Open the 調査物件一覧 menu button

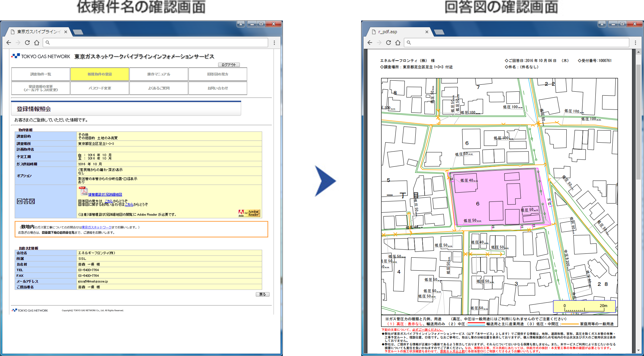tap(41, 74)
